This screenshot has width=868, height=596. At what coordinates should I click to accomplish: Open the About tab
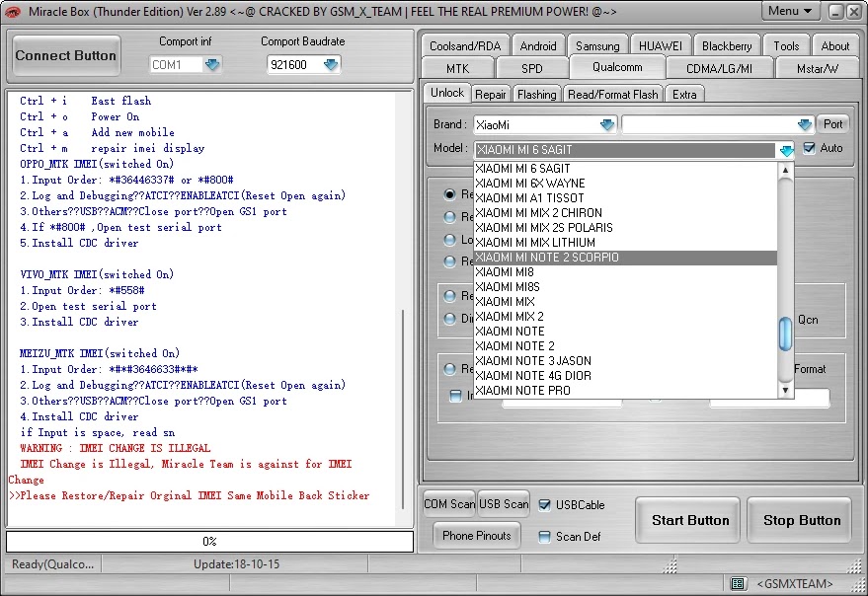pos(834,46)
